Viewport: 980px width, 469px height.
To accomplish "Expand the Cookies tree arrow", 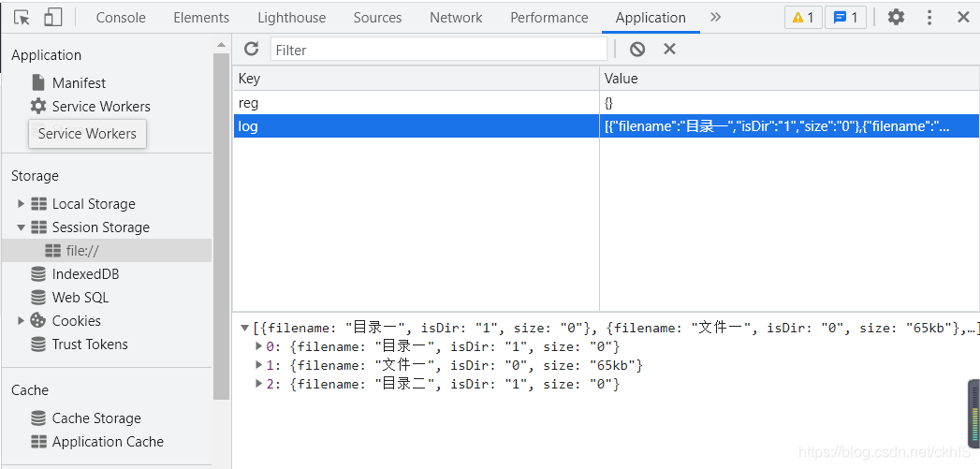I will tap(21, 320).
